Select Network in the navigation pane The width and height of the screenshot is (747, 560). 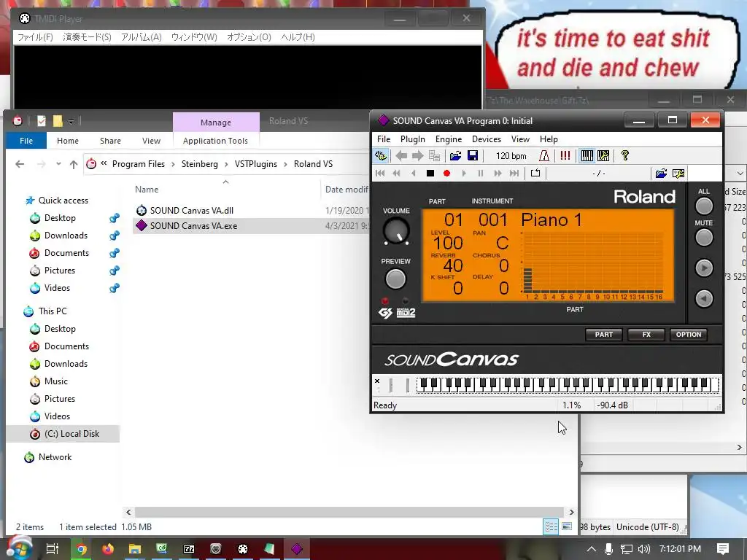[55, 457]
